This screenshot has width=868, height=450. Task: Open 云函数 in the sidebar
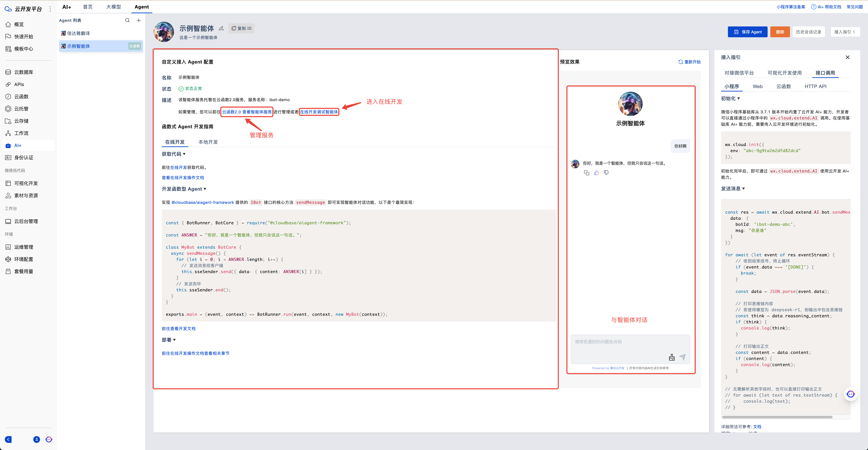[x=21, y=97]
